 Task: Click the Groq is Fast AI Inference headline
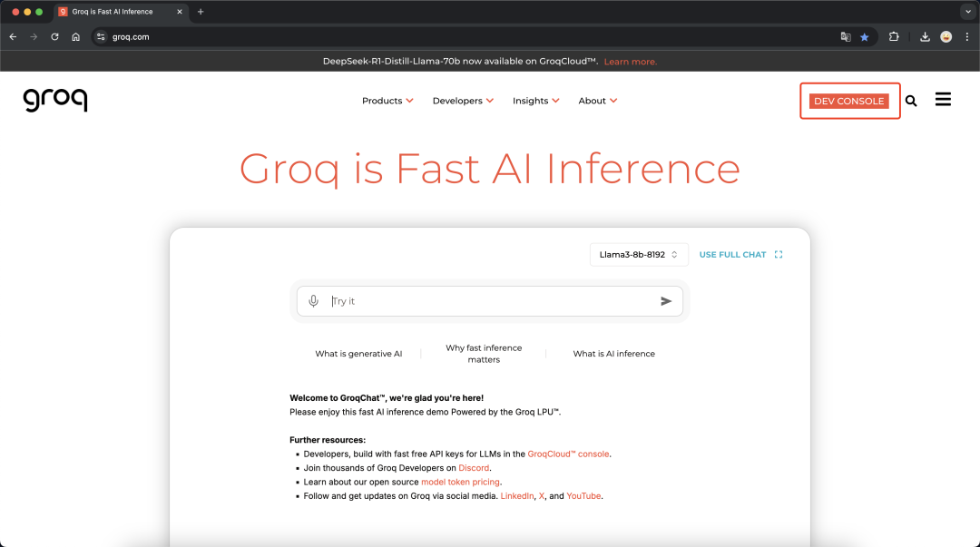click(490, 169)
